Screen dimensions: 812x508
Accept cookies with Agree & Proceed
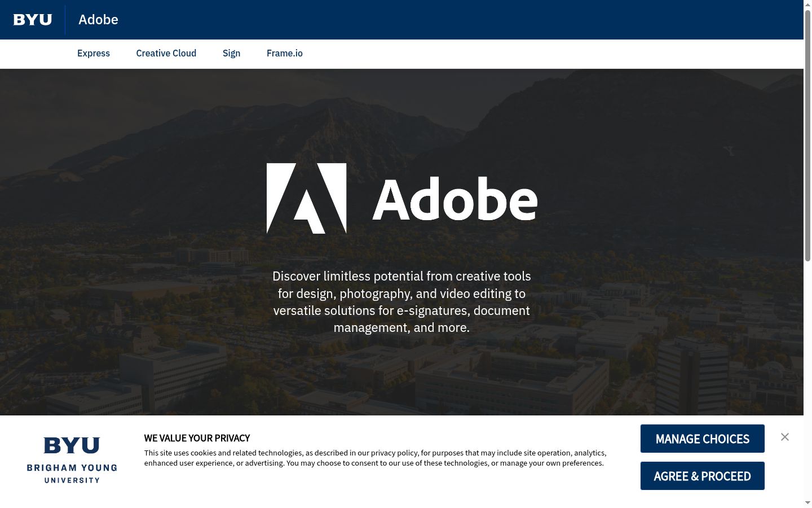coord(703,476)
